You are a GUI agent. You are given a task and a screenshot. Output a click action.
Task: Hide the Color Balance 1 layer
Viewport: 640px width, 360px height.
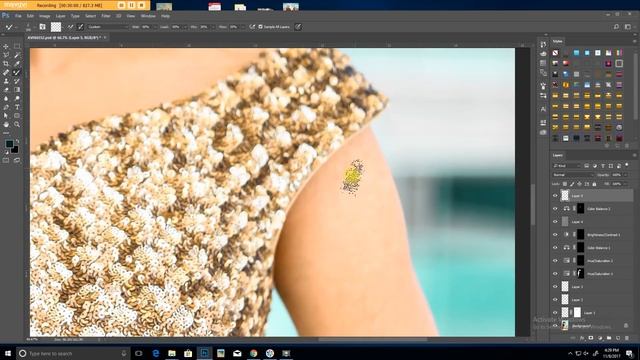click(x=555, y=248)
